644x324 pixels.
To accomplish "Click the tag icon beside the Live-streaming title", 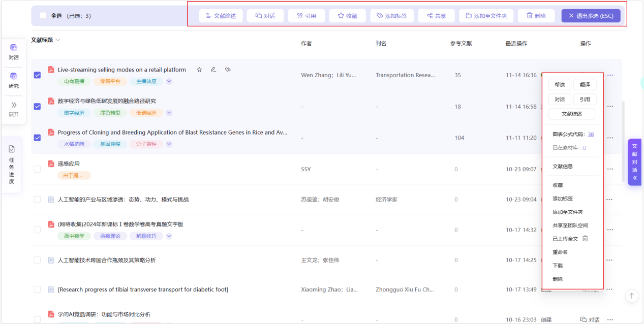I will [228, 70].
